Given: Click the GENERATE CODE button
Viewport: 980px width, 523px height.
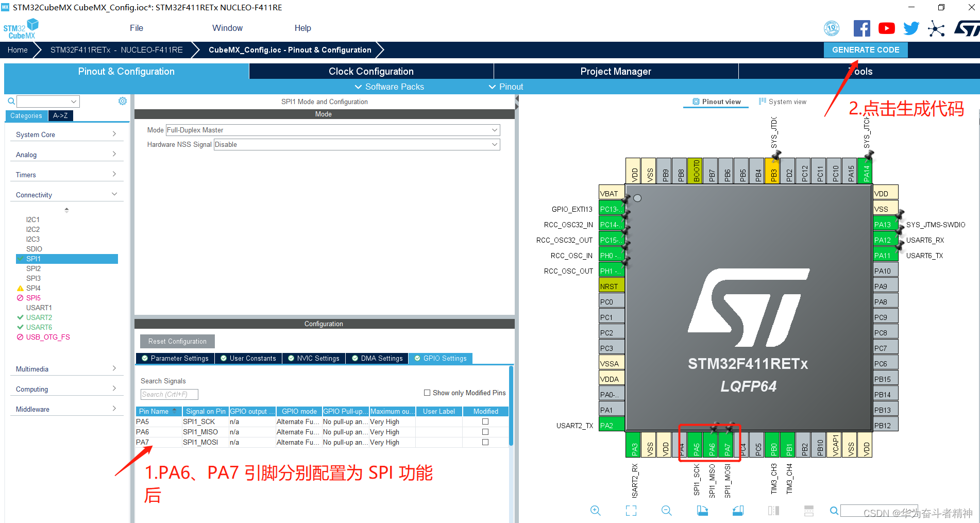Looking at the screenshot, I should 866,50.
